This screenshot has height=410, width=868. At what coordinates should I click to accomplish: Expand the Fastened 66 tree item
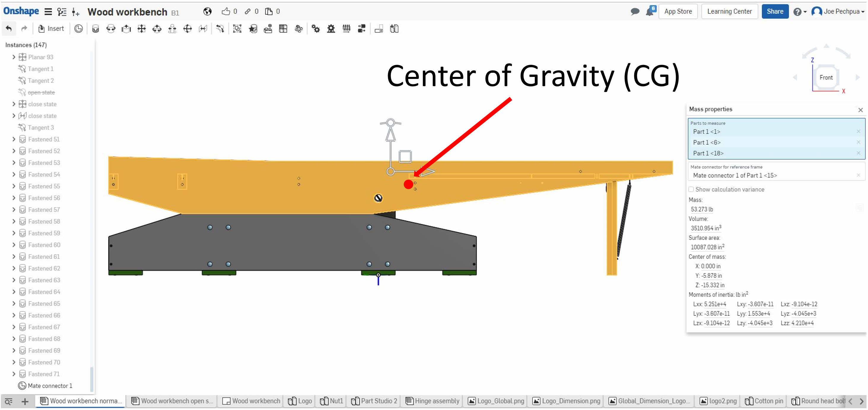coord(14,315)
